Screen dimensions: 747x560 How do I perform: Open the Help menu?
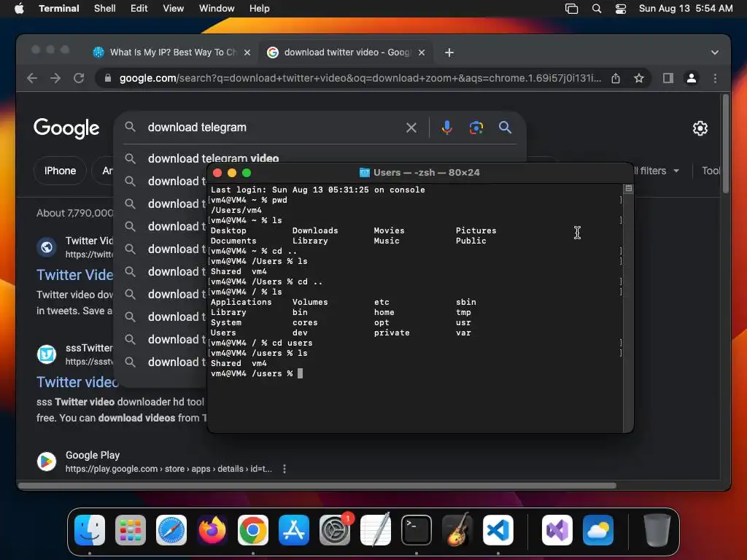point(260,8)
